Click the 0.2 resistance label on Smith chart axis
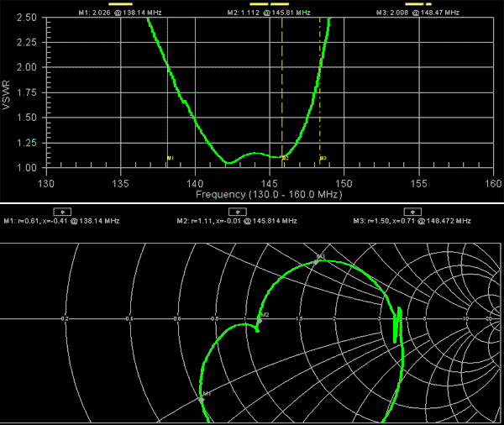Screen dimensions: 504x425 pos(65,318)
